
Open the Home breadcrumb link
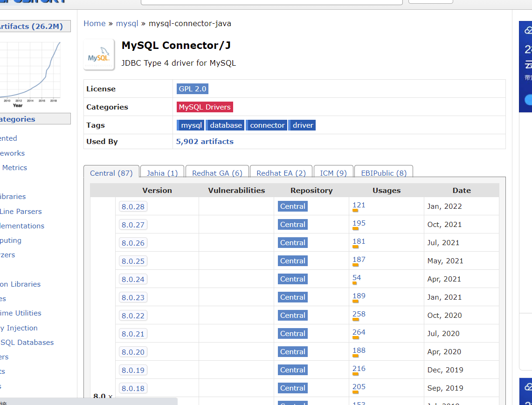[95, 23]
